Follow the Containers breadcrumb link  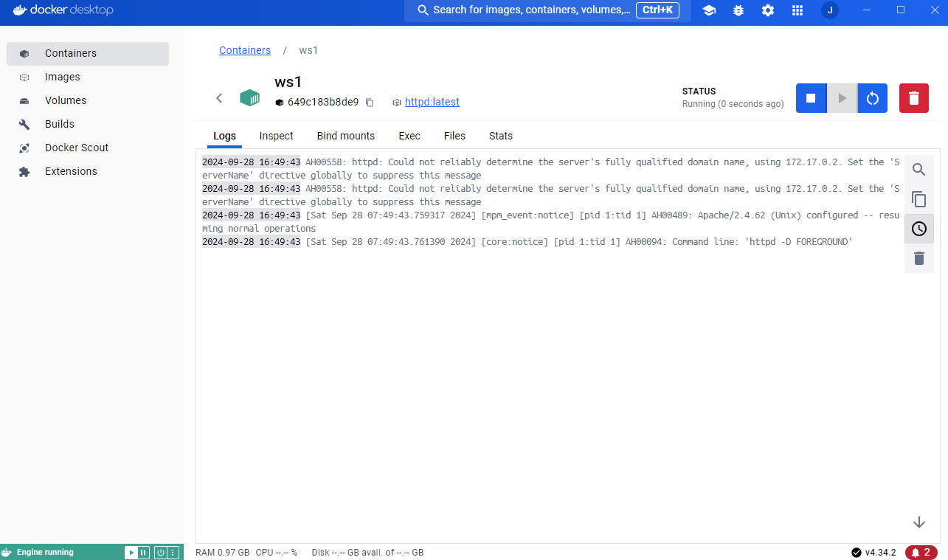(245, 50)
